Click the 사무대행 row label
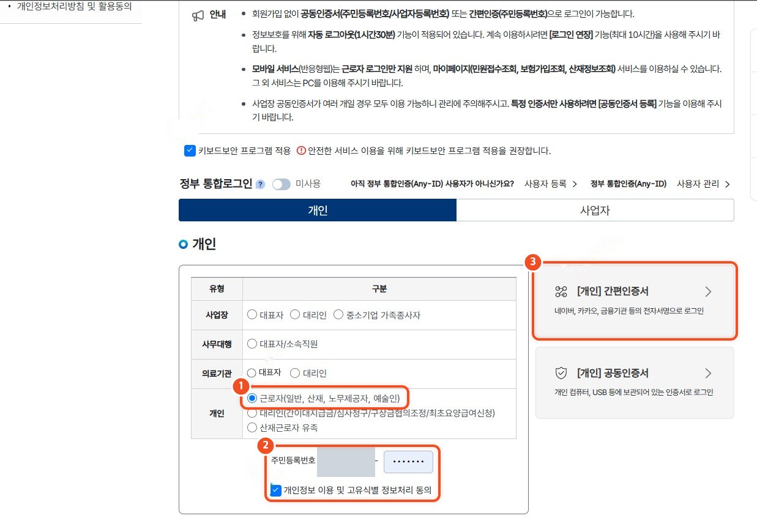 tap(217, 344)
